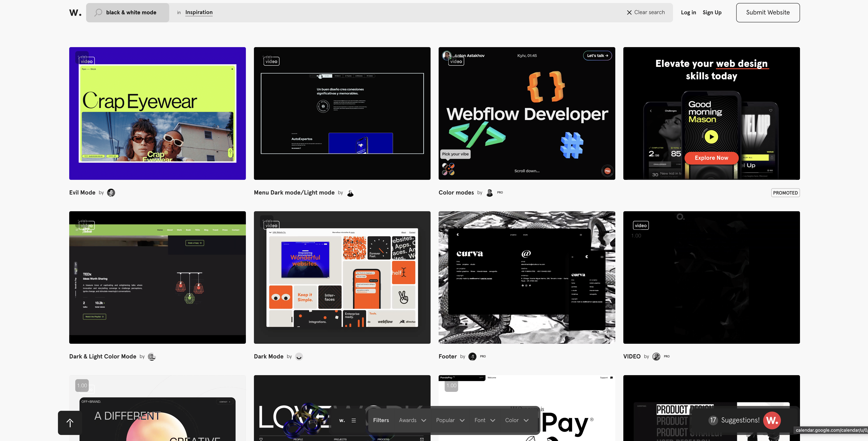Open the Menu Dark mode/Light mode author avatar
This screenshot has width=868, height=441.
point(350,193)
